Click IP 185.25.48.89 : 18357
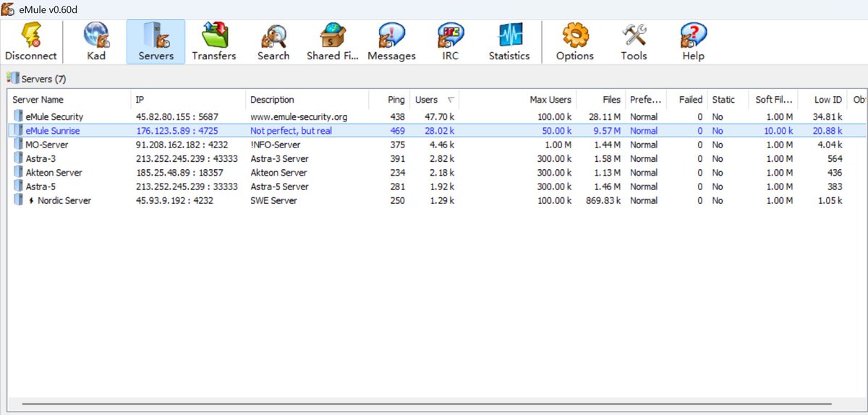This screenshot has width=868, height=415. (x=180, y=173)
